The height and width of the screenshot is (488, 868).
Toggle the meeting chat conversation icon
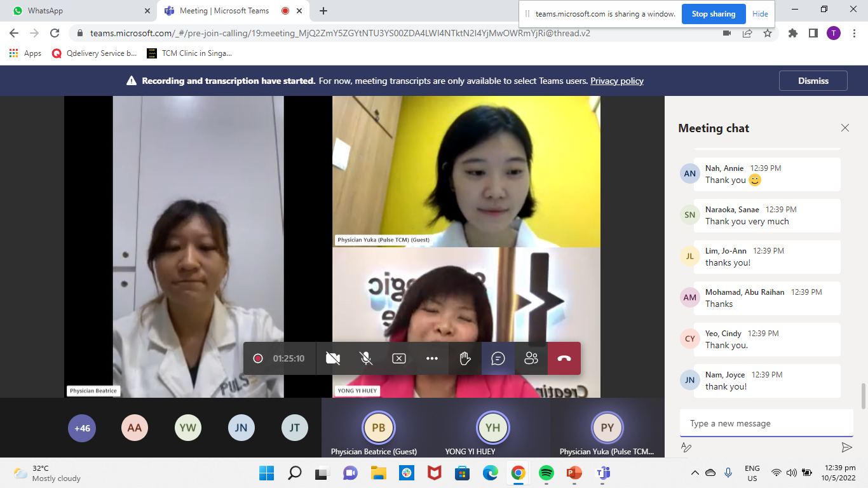pos(498,358)
